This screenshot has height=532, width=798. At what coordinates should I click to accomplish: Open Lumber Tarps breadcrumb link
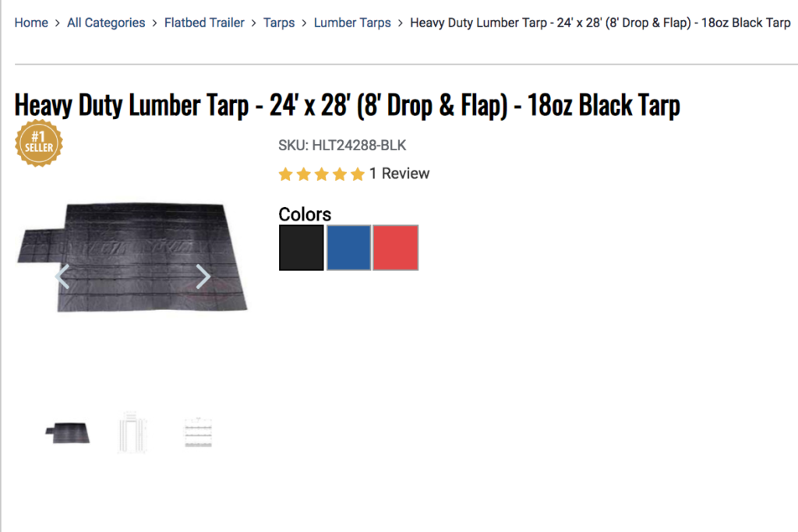pos(352,23)
